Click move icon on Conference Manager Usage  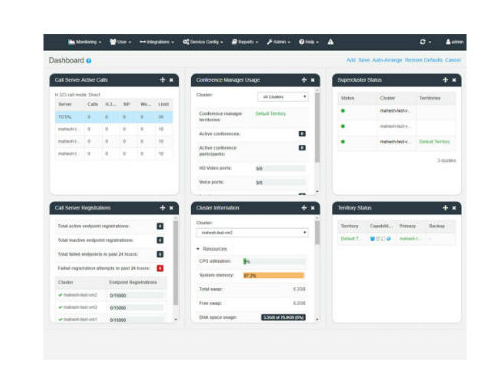[304, 80]
